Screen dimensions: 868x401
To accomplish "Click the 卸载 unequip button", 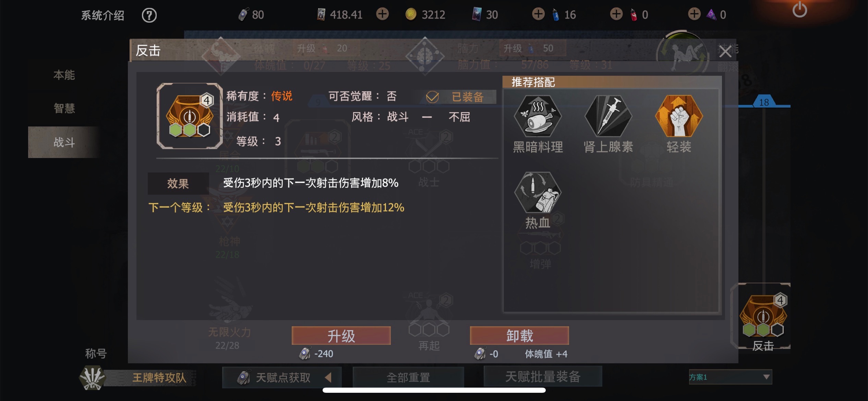I will point(519,336).
